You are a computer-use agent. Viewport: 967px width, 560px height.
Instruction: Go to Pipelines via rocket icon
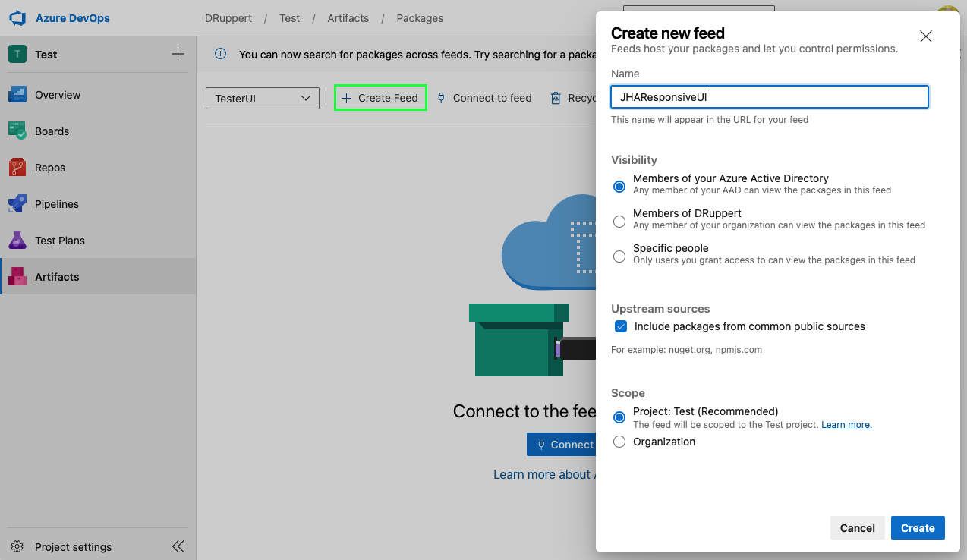17,204
